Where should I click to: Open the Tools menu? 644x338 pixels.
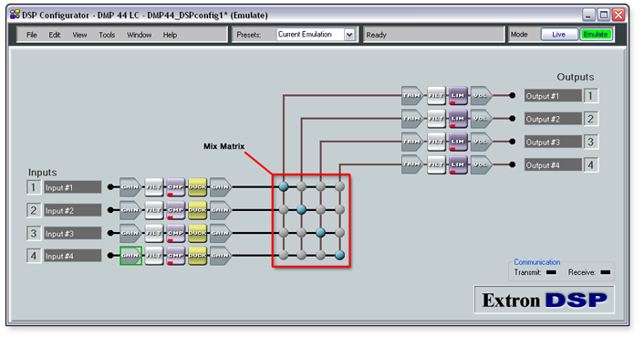(x=107, y=35)
